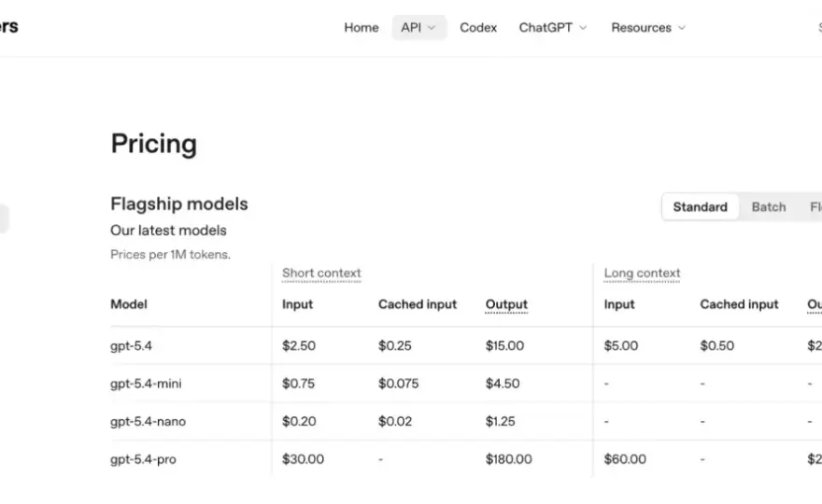Switch to the Batch pricing tab
This screenshot has height=504, width=822.
tap(769, 207)
